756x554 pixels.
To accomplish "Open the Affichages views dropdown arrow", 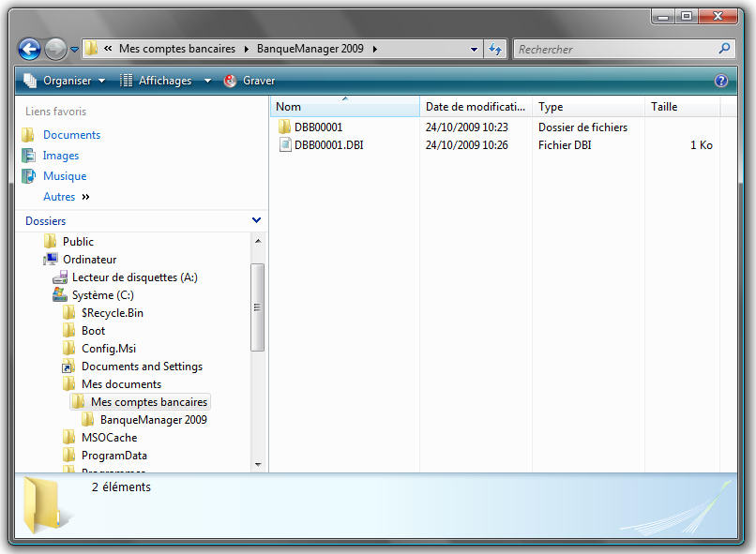I will point(207,81).
